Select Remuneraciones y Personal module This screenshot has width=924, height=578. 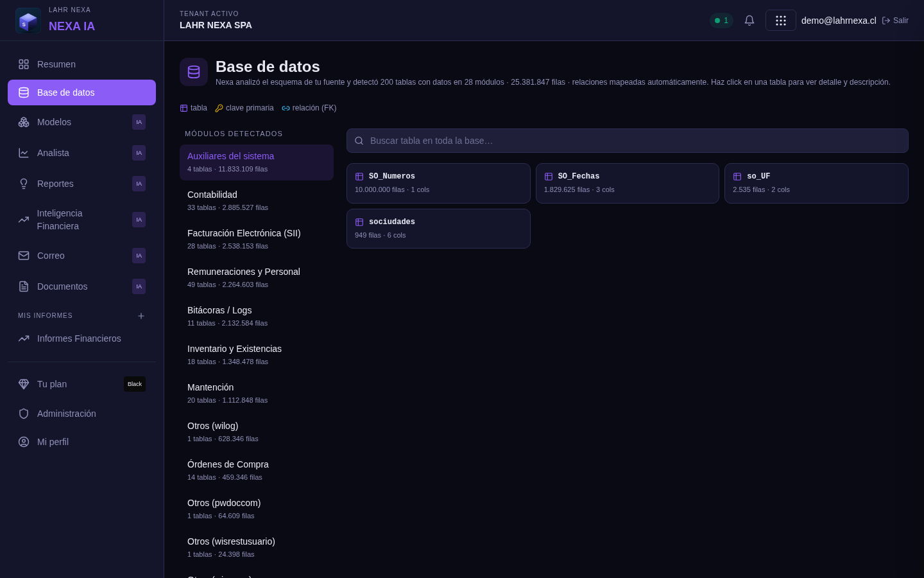click(257, 278)
